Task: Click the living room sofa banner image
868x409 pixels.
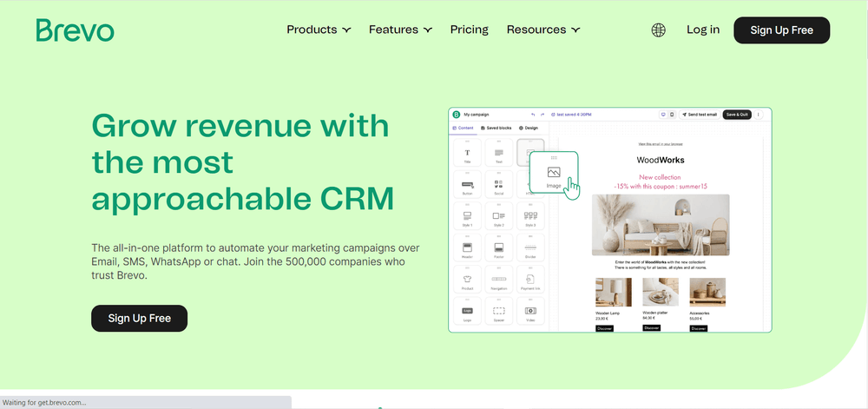Action: point(661,225)
